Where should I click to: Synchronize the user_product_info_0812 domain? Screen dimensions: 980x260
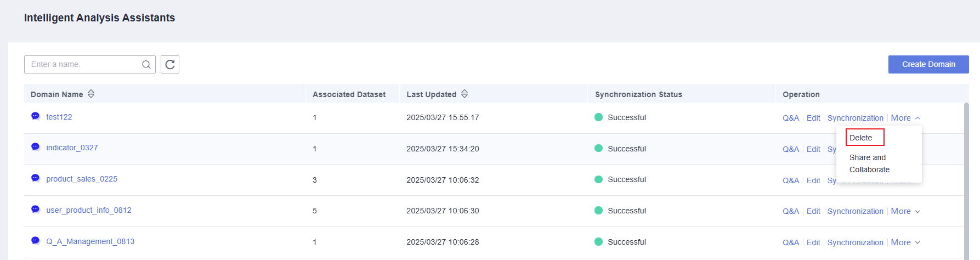[856, 211]
